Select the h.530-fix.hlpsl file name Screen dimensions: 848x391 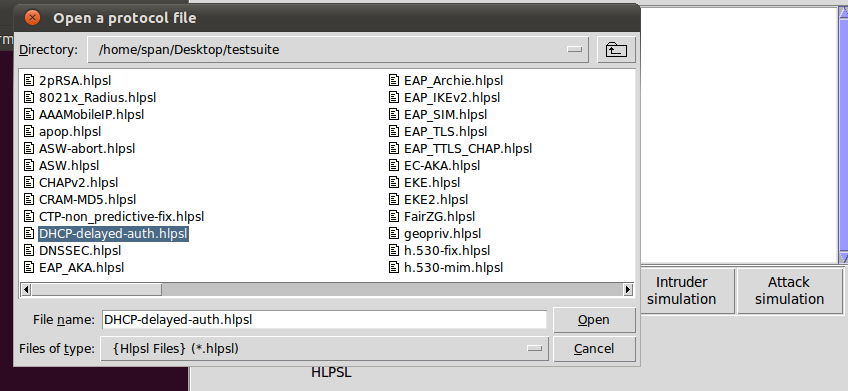click(x=447, y=250)
